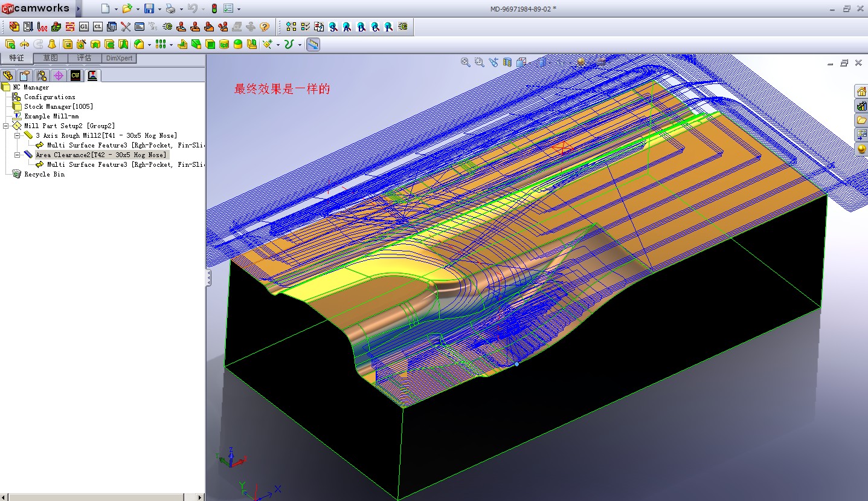Click the crossed wrench and screwdriver icon
The image size is (868, 501).
tap(126, 27)
